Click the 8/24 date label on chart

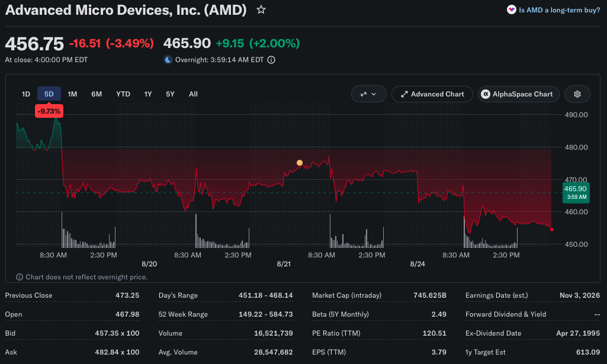coord(417,264)
